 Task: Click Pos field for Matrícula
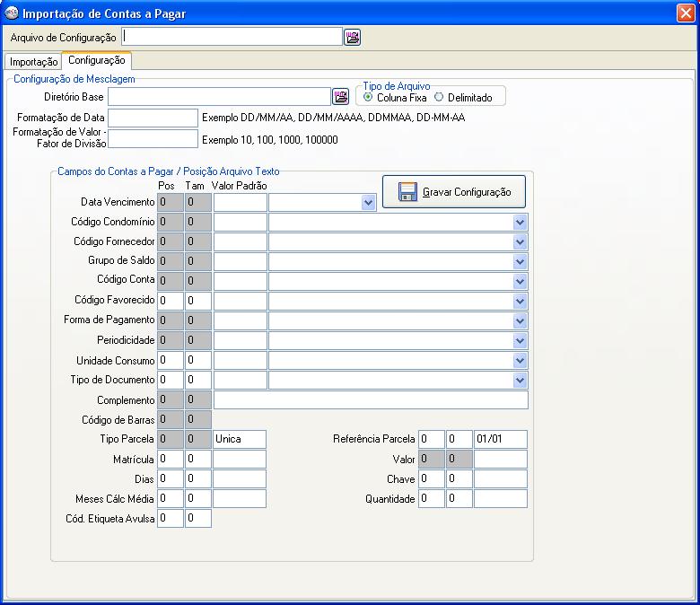tap(171, 459)
